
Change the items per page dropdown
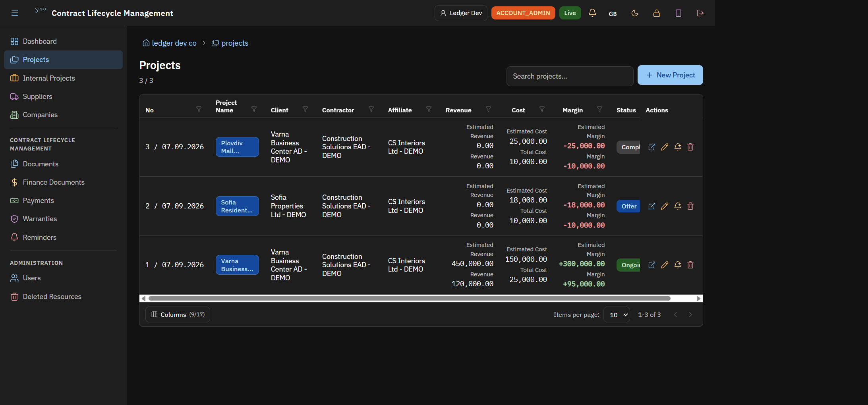coord(617,314)
